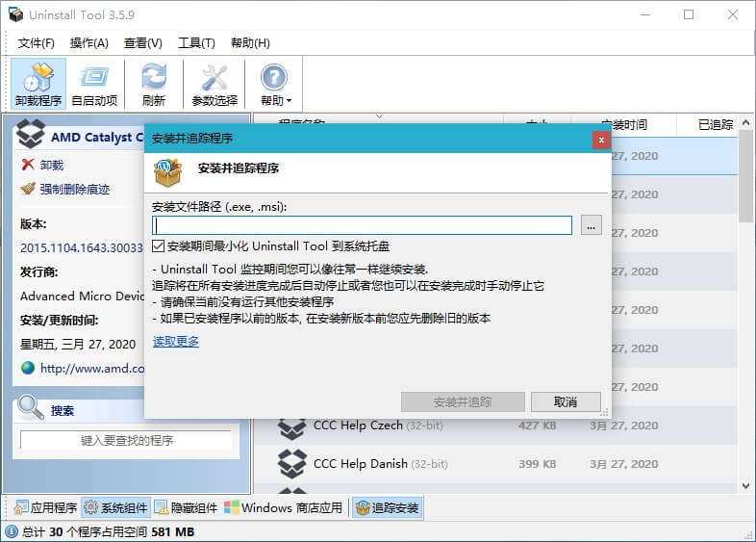Image resolution: width=756 pixels, height=542 pixels.
Task: Click the vertical scrollbar thumb
Action: tap(745, 175)
